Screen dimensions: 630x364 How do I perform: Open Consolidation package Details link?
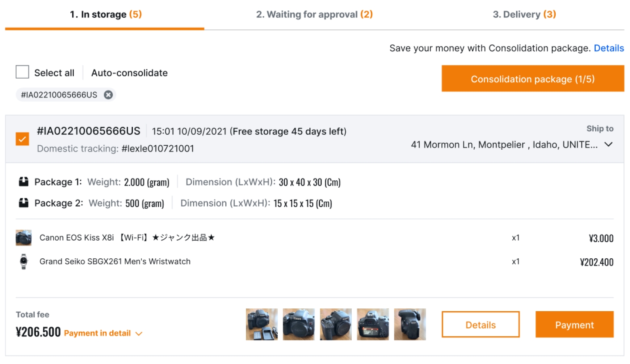[x=609, y=48]
